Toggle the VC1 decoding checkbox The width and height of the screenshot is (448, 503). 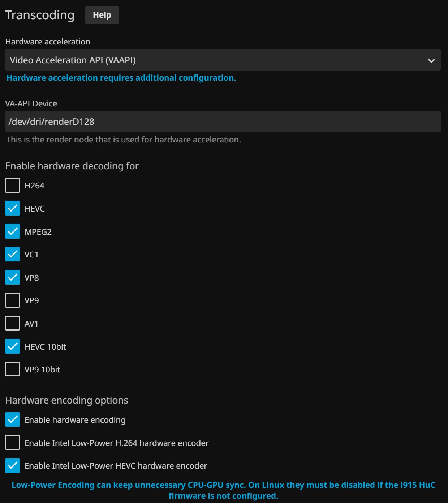(x=13, y=255)
